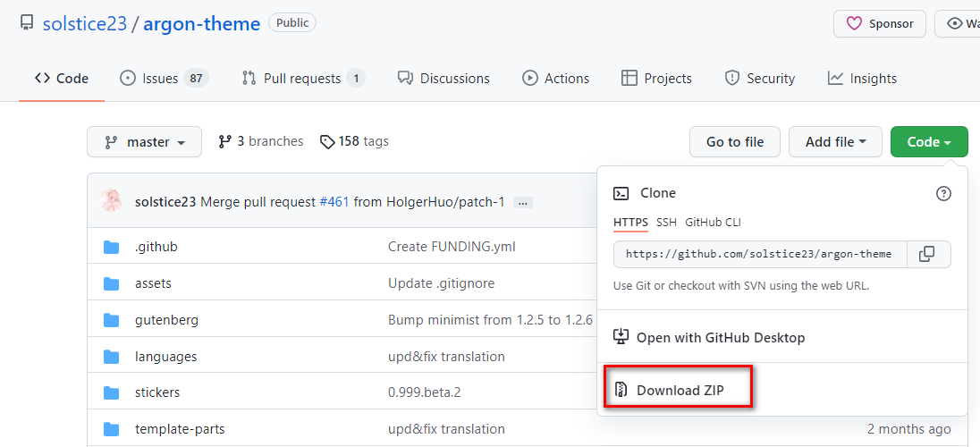Open the template-parts folder
This screenshot has height=447, width=980.
point(180,429)
